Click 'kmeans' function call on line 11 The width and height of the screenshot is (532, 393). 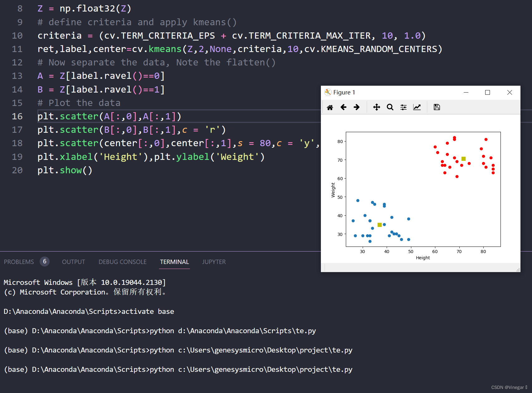[x=165, y=49]
